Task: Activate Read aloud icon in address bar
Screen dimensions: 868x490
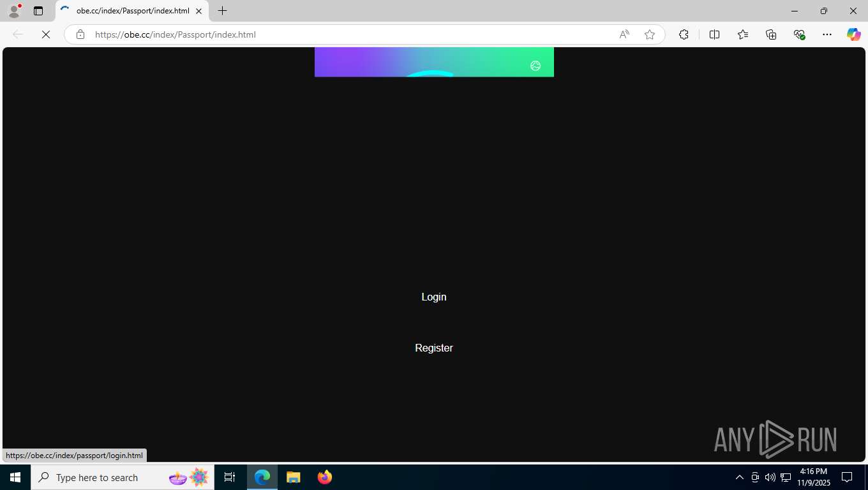Action: coord(624,34)
